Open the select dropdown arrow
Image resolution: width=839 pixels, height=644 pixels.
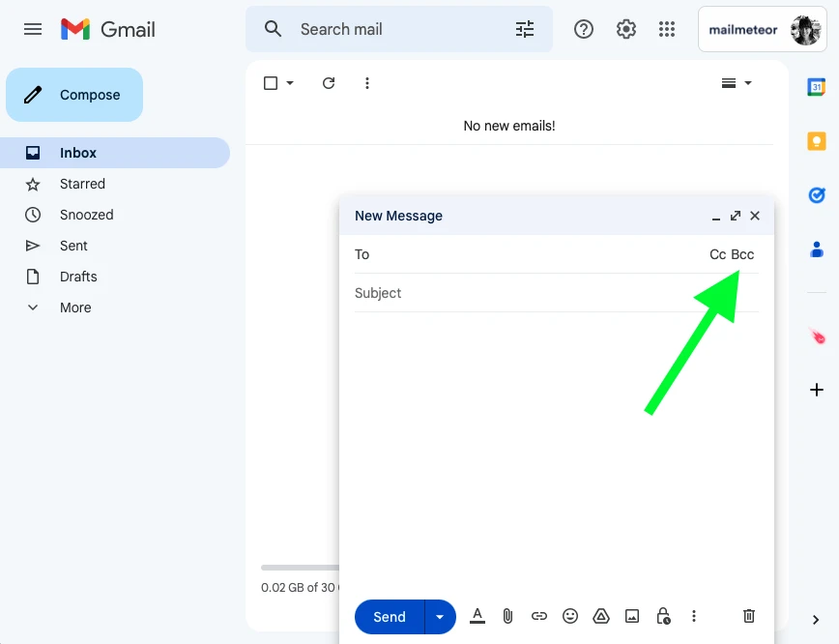[290, 83]
